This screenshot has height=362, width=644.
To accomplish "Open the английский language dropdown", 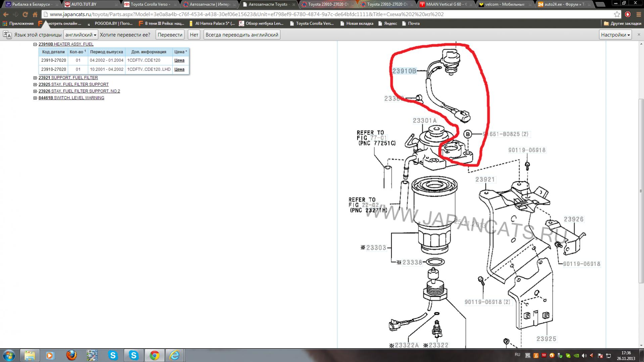I will tap(81, 35).
